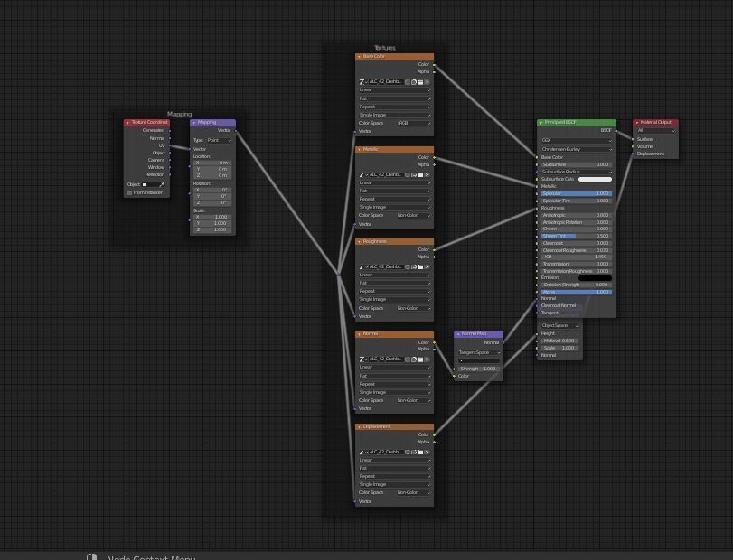Click the BSDF output socket on Principled BSDF
This screenshot has height=560, width=733.
(x=616, y=130)
